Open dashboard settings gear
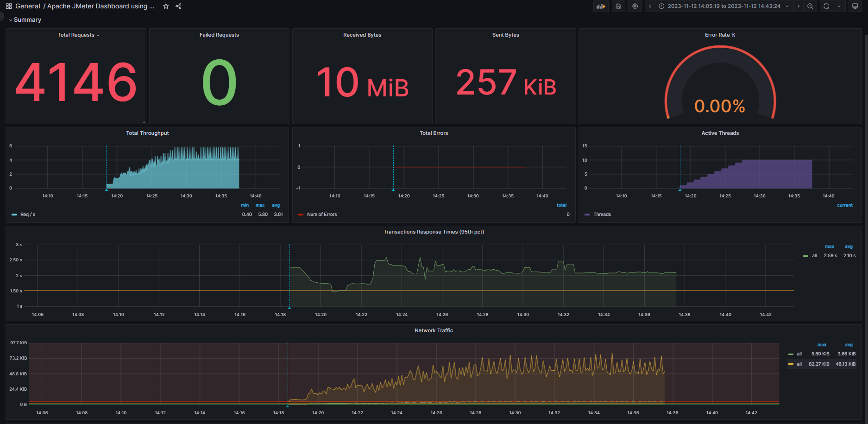Viewport: 868px width, 424px height. point(635,6)
